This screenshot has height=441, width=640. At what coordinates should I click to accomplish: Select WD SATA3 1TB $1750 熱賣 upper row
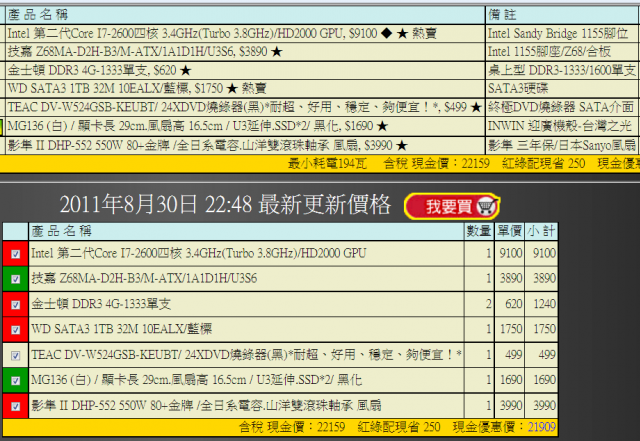(245, 89)
